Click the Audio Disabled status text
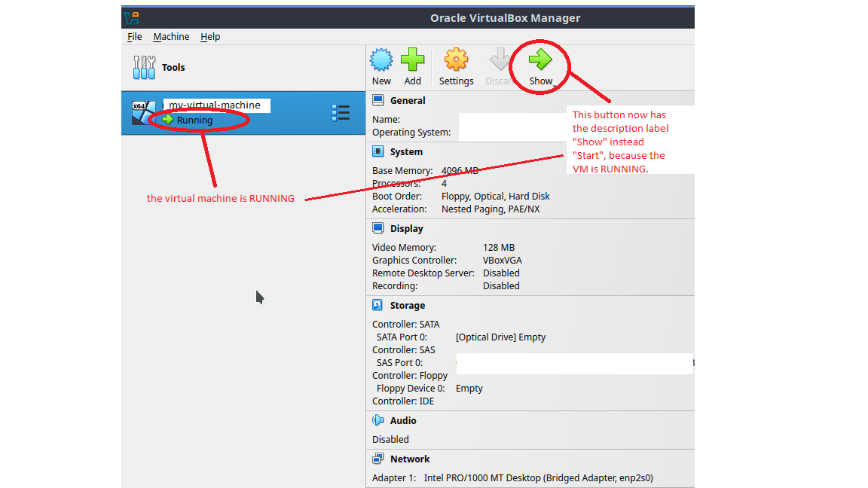 point(390,439)
